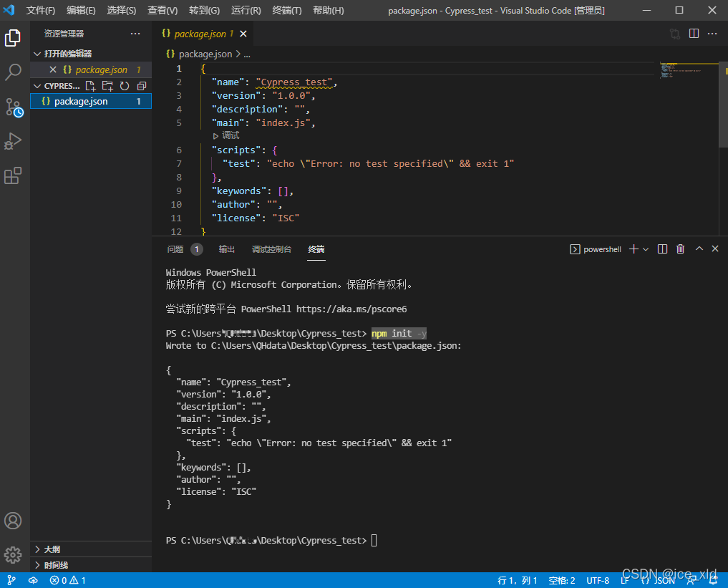This screenshot has height=588, width=728.
Task: Click the Refresh Explorer icon
Action: click(125, 86)
